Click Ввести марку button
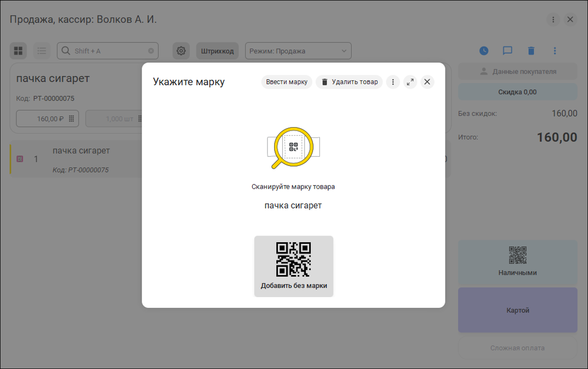This screenshot has width=588, height=369. pos(287,82)
